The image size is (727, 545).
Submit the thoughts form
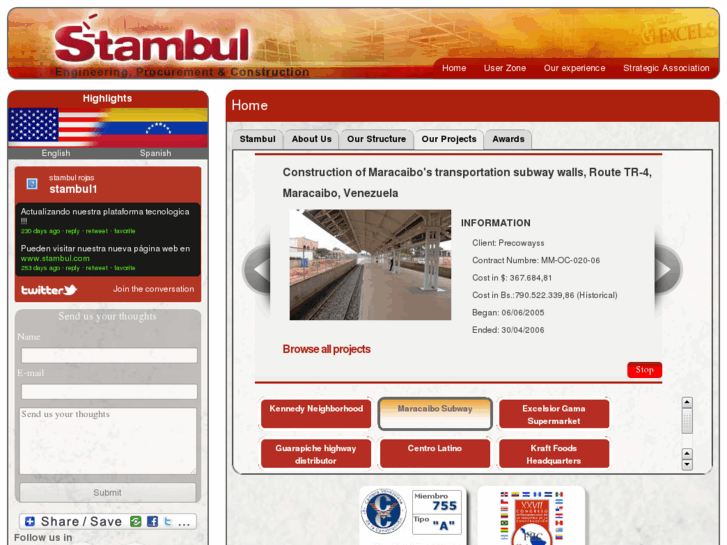tap(108, 493)
